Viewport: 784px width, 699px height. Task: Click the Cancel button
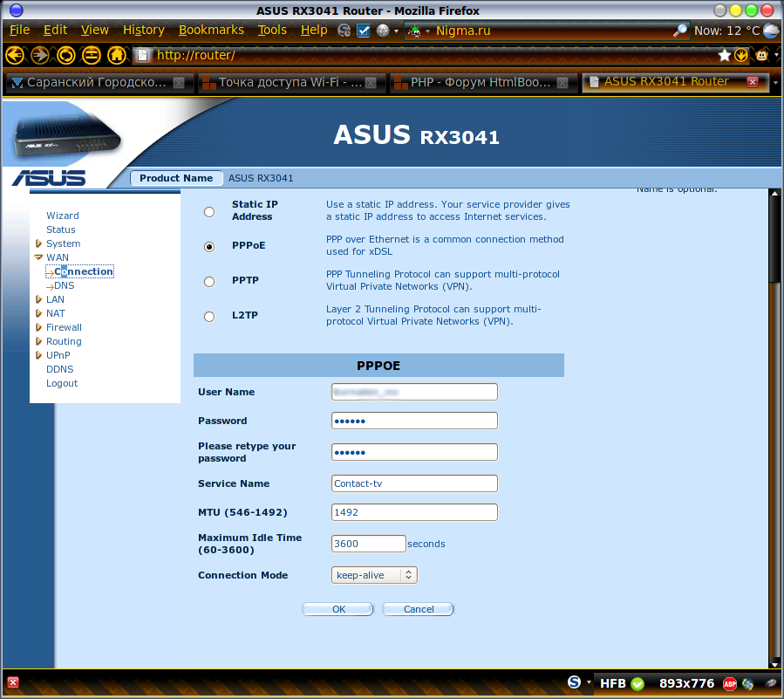[x=419, y=609]
